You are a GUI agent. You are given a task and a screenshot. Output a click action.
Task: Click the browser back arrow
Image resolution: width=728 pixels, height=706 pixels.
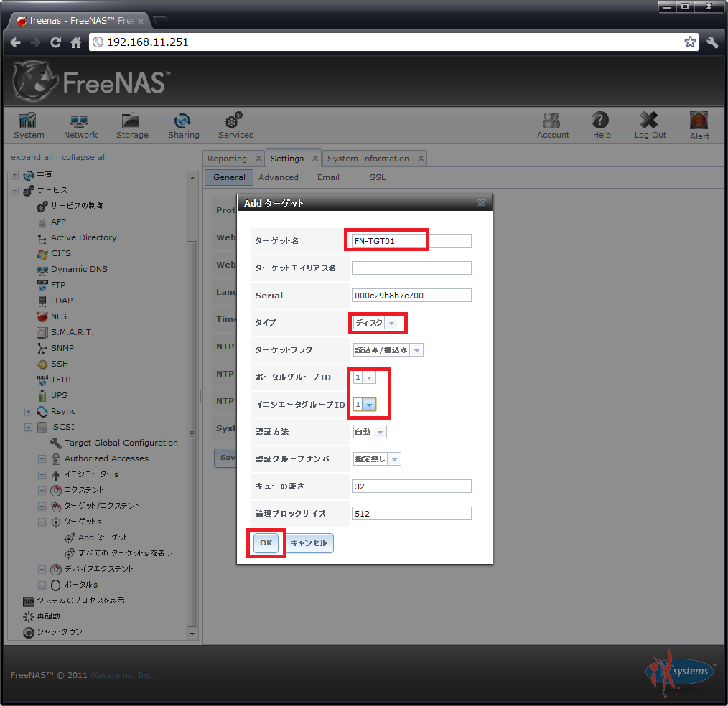(x=15, y=42)
